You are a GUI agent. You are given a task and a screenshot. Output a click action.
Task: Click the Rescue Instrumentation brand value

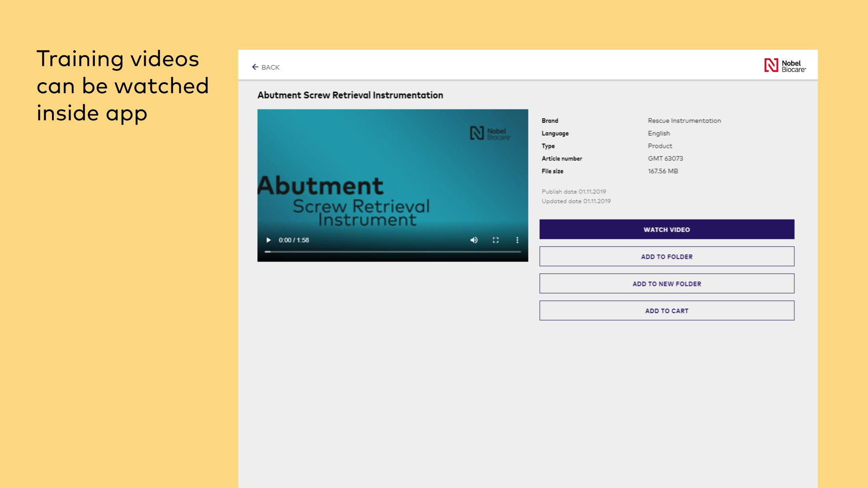click(x=684, y=121)
